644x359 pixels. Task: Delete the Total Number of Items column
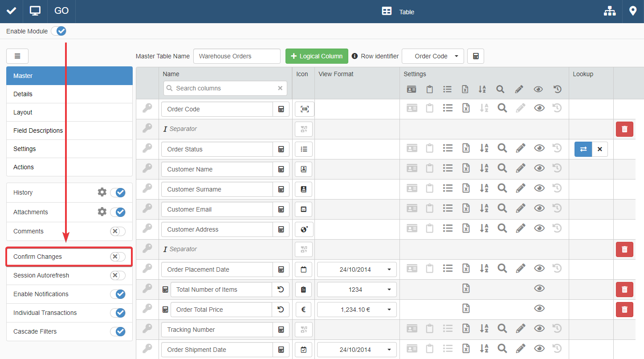pos(624,290)
